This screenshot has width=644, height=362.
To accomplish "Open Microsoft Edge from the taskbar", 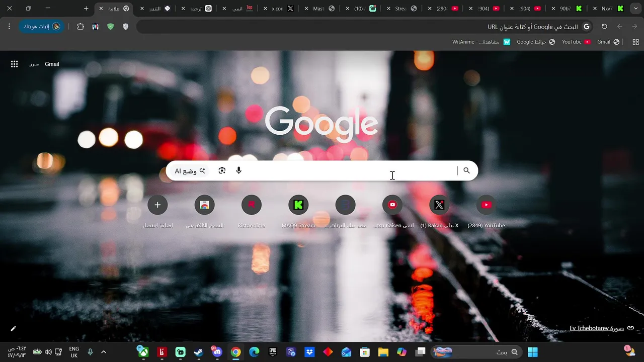I will coord(254,352).
